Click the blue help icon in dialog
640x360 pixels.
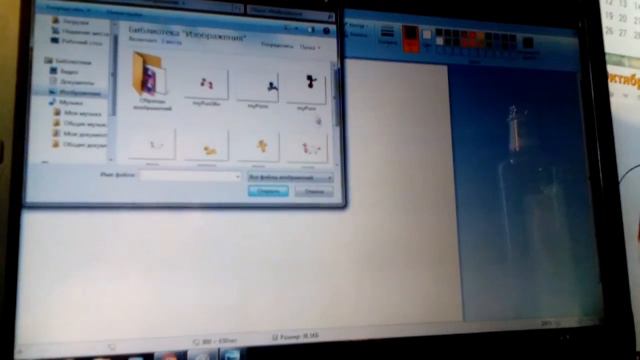pyautogui.click(x=327, y=31)
